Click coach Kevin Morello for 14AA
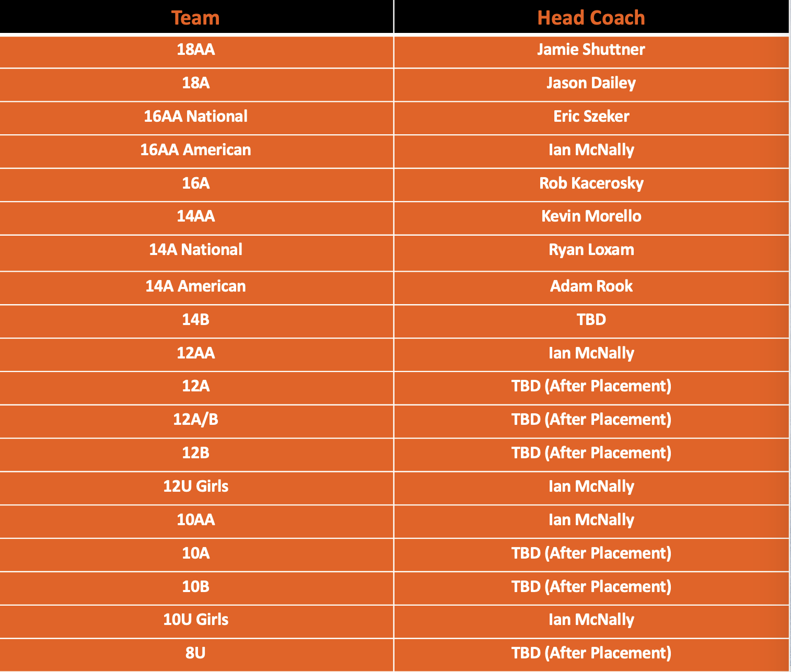The image size is (791, 672). (591, 216)
